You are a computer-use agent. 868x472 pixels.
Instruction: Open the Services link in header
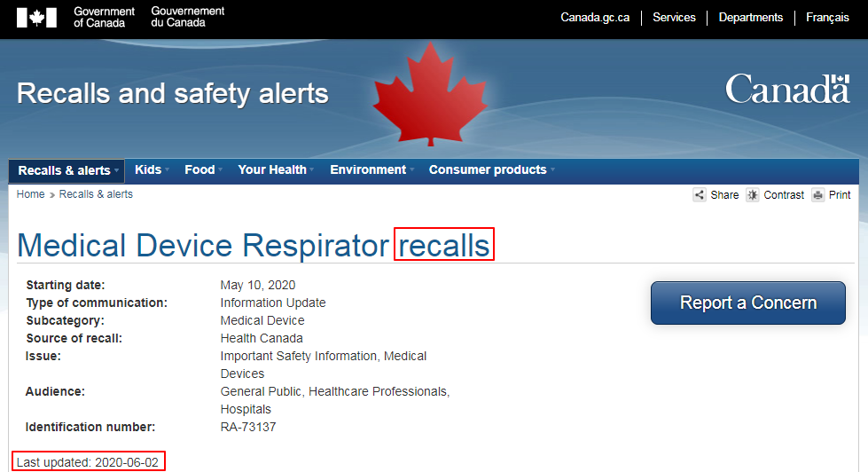674,18
